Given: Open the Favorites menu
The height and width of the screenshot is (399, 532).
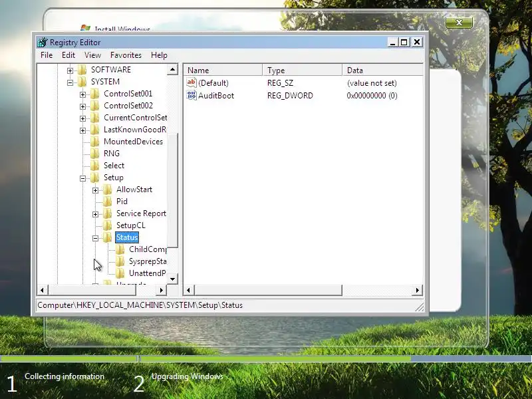Looking at the screenshot, I should 126,55.
